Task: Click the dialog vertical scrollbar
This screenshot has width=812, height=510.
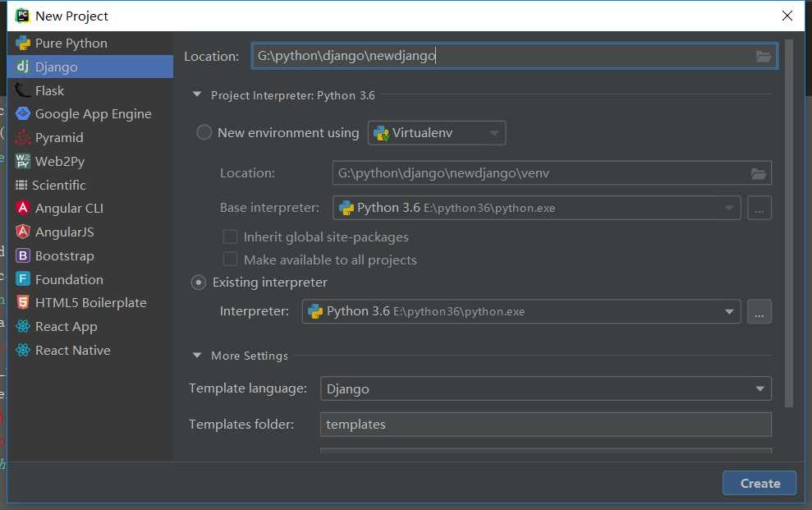Action: click(x=789, y=223)
